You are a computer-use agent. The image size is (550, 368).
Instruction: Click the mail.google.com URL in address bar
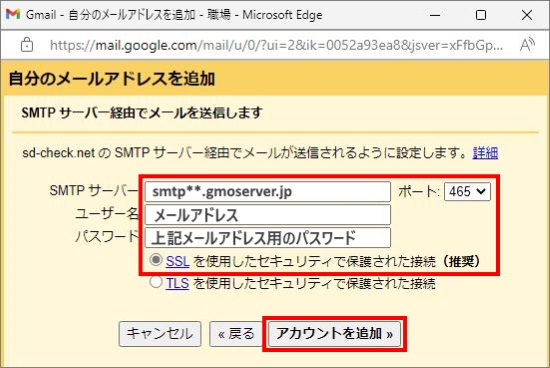pos(276,45)
